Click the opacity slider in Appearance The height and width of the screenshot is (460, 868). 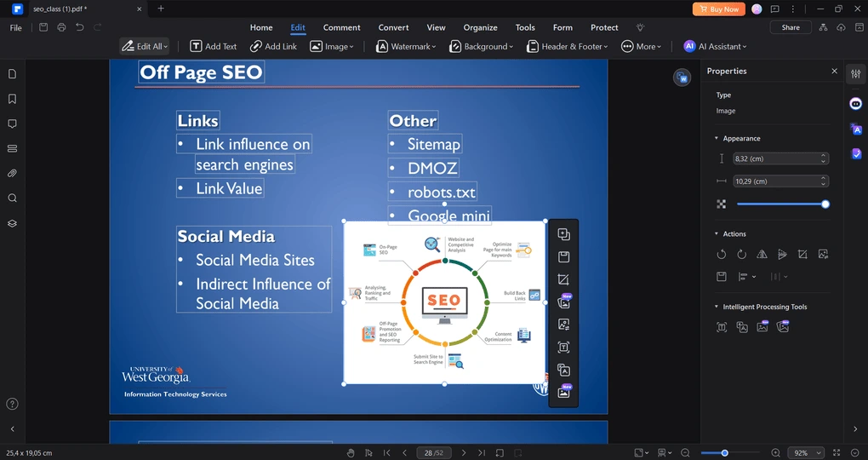click(781, 204)
